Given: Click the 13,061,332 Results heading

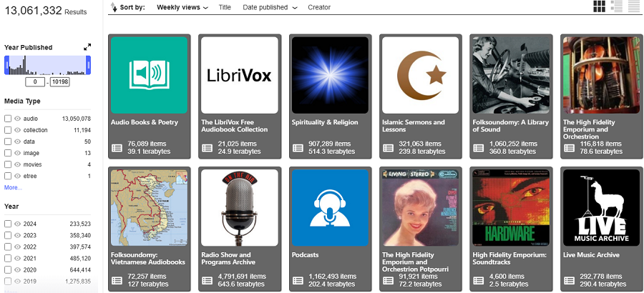Looking at the screenshot, I should click(46, 10).
